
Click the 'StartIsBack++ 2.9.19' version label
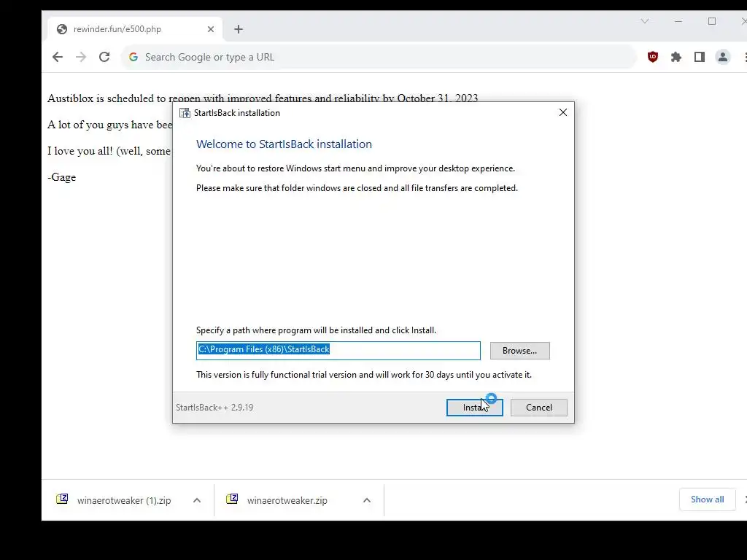tap(214, 408)
